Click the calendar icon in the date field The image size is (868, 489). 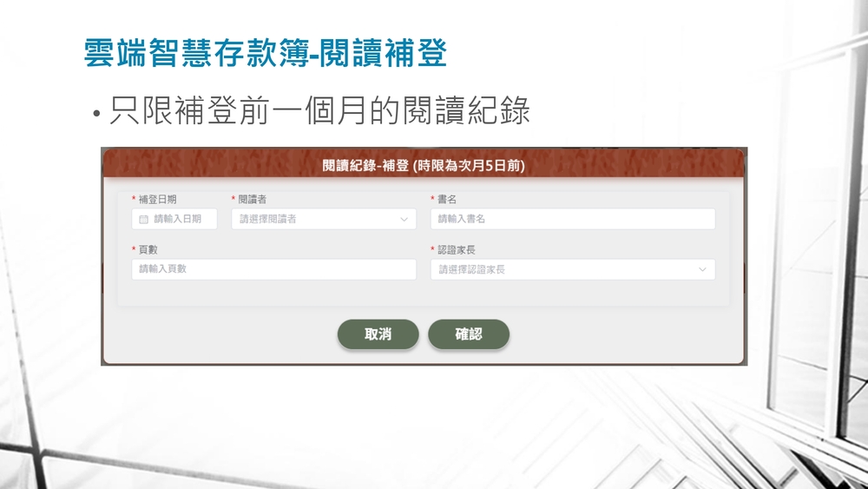pyautogui.click(x=144, y=220)
